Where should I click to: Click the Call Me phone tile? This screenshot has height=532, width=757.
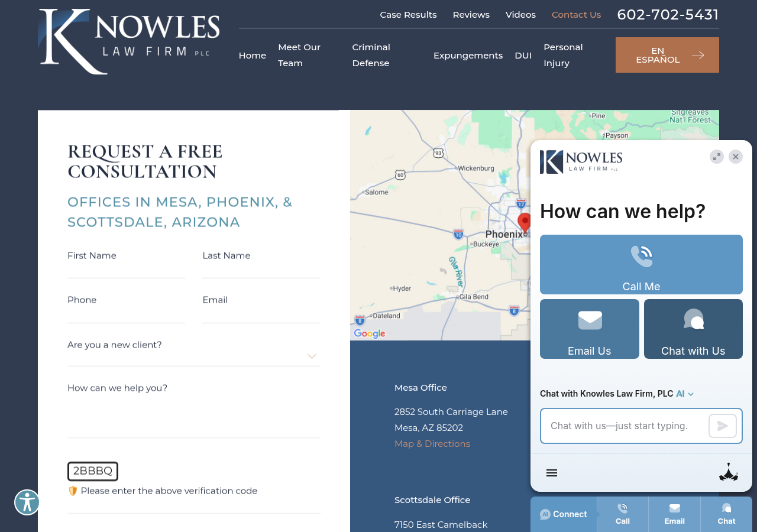[641, 264]
